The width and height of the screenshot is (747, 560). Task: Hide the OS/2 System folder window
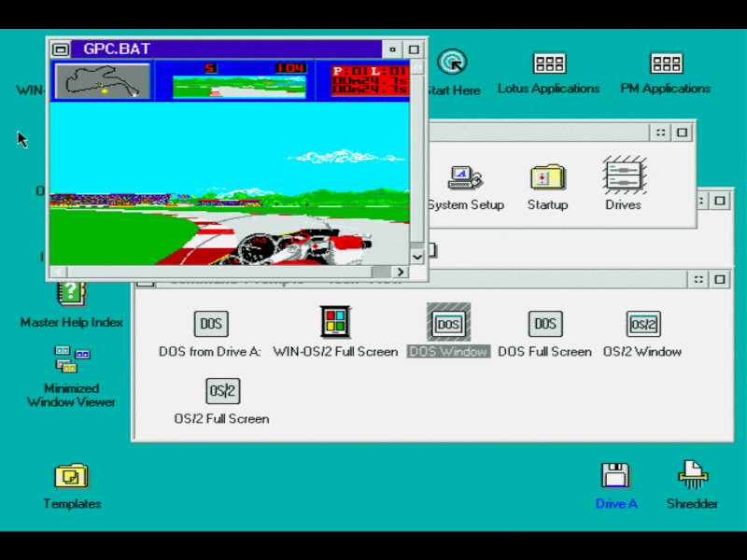(x=661, y=133)
